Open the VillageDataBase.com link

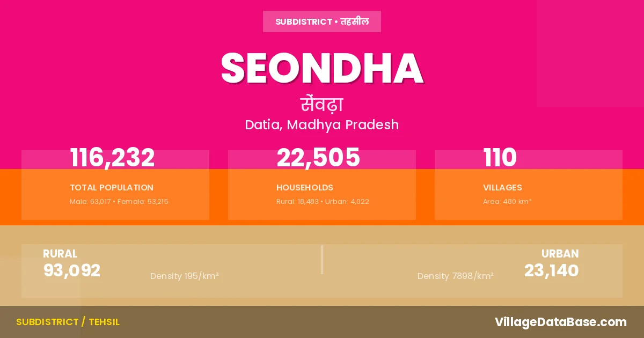pyautogui.click(x=561, y=322)
